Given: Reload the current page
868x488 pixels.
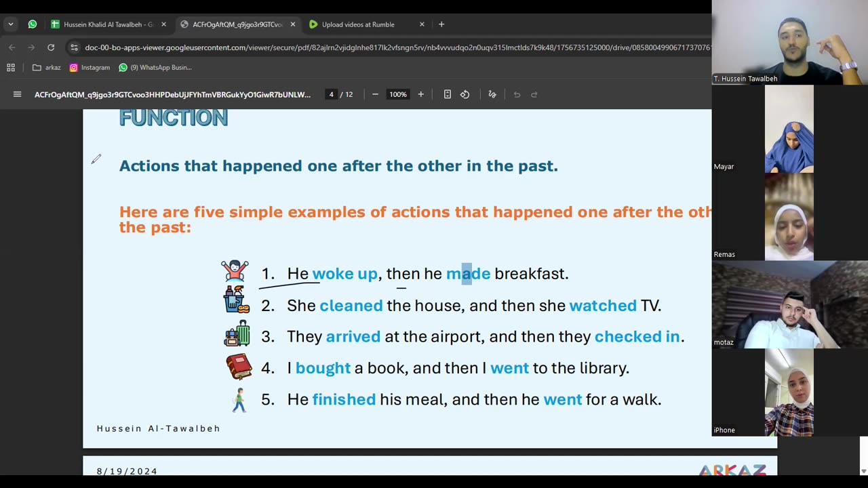Looking at the screenshot, I should [51, 47].
